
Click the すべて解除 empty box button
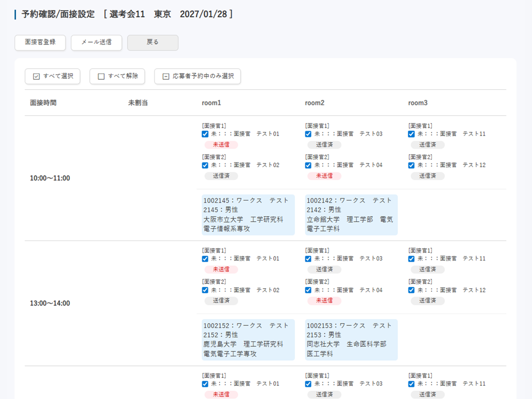point(117,76)
